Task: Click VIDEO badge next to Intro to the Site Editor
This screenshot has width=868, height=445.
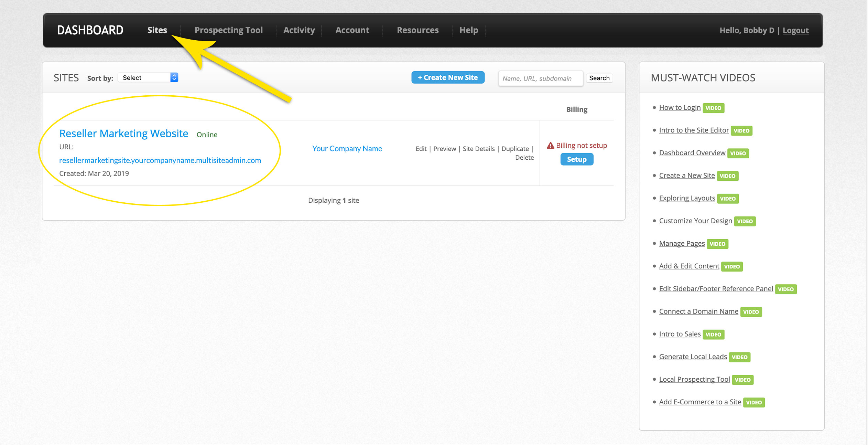Action: [x=741, y=131]
